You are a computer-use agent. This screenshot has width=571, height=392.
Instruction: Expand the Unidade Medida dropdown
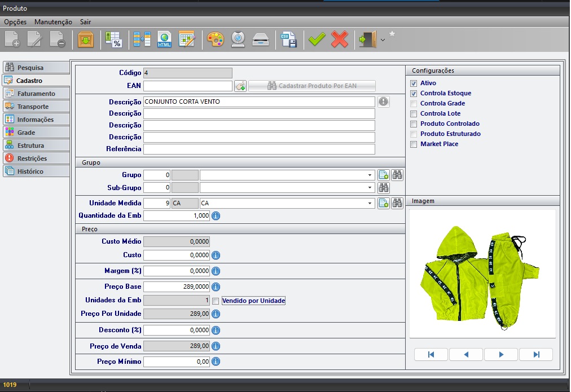(x=370, y=203)
